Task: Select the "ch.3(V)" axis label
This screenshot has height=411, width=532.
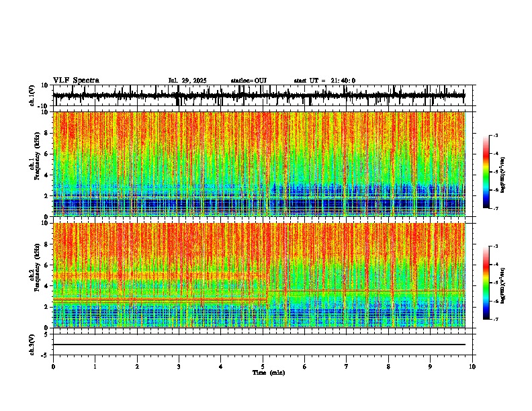Action: pyautogui.click(x=32, y=345)
